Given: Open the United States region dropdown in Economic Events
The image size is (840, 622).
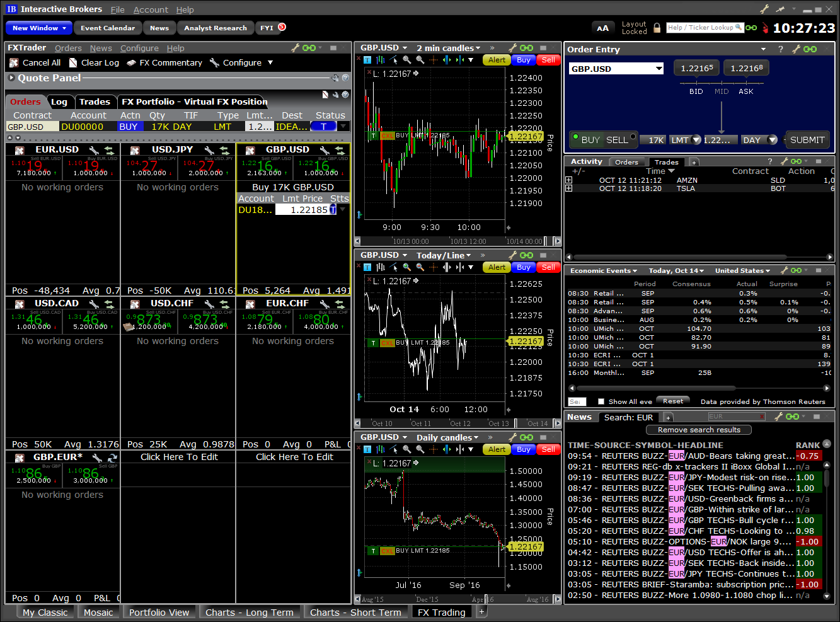Looking at the screenshot, I should tap(742, 270).
